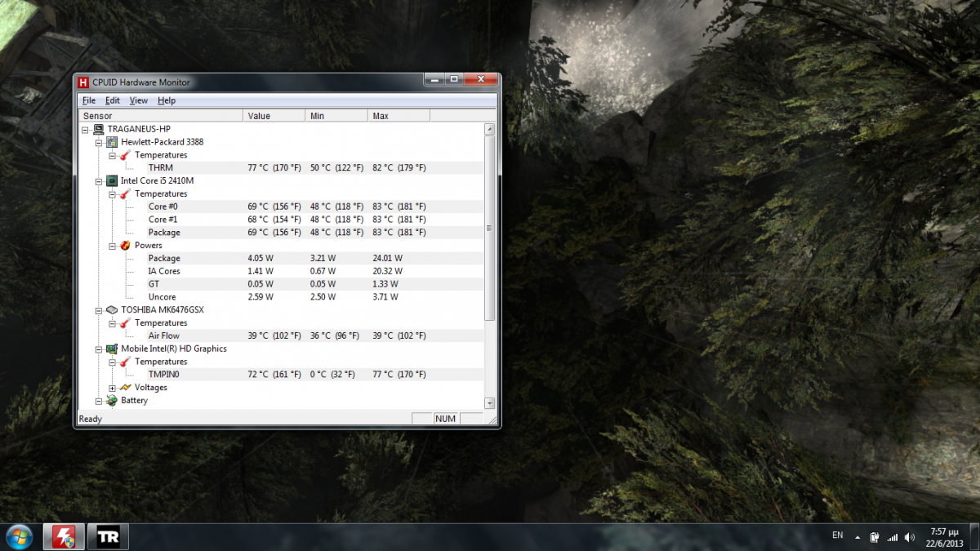
Task: Click the motherboard icon beside Hewlett-Packard 3388
Action: point(112,142)
